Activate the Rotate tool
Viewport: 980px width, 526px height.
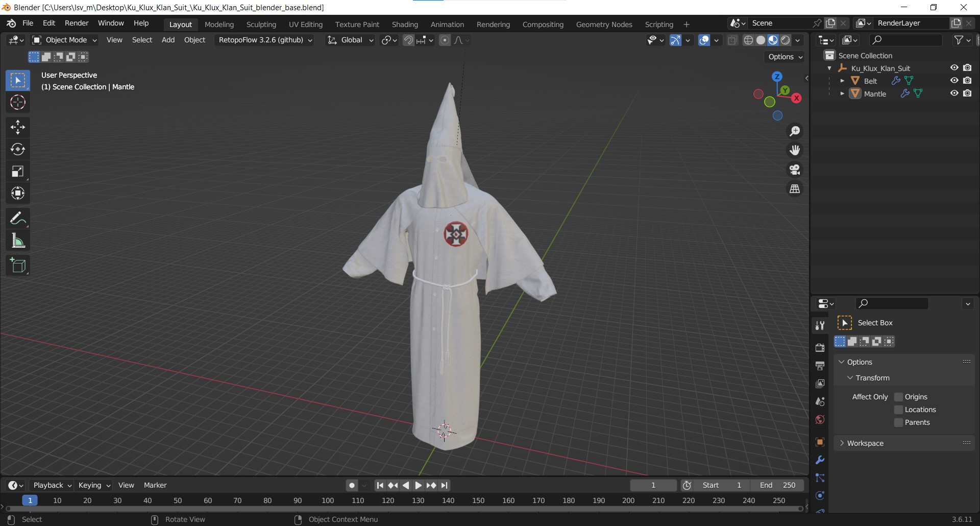click(x=18, y=149)
